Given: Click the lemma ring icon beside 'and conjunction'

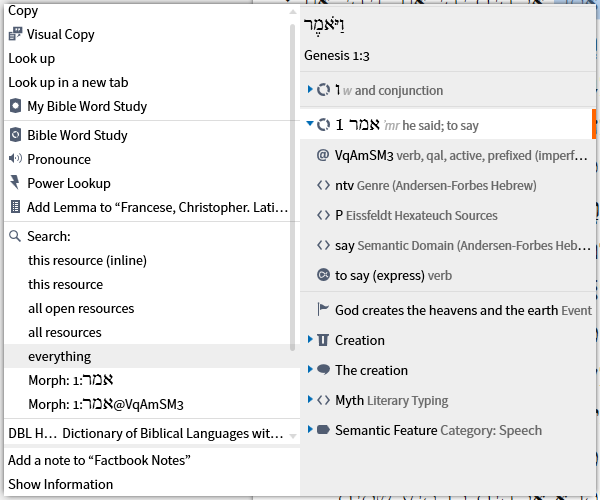Looking at the screenshot, I should (323, 90).
